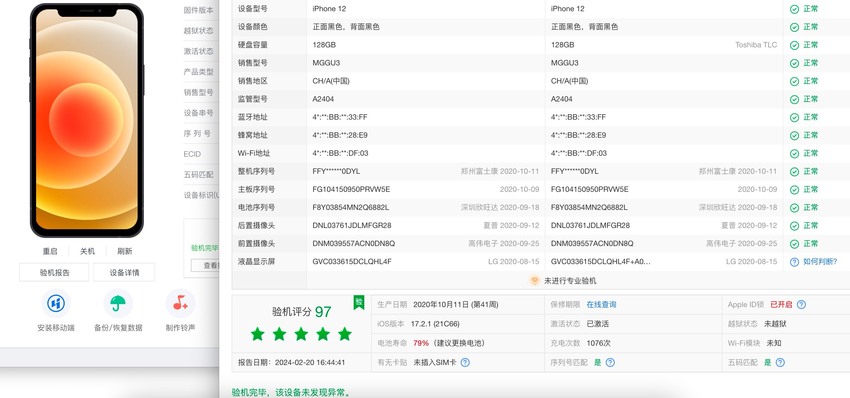Click the green 验 badge near score
850x398 pixels.
pos(359,302)
